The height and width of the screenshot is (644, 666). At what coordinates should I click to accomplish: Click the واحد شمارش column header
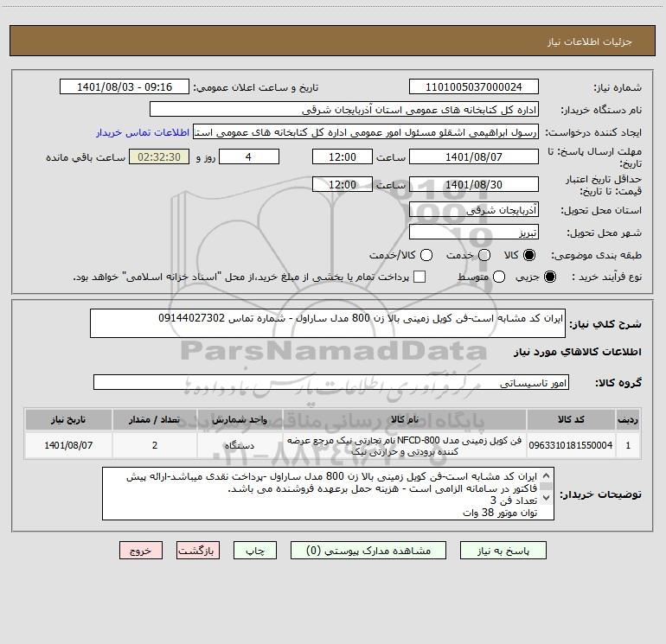(240, 419)
